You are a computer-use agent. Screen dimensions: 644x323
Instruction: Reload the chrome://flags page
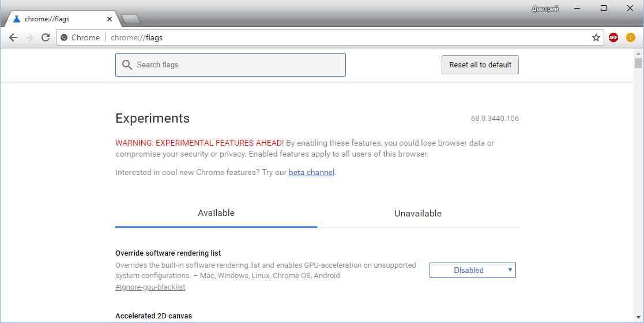coord(46,37)
